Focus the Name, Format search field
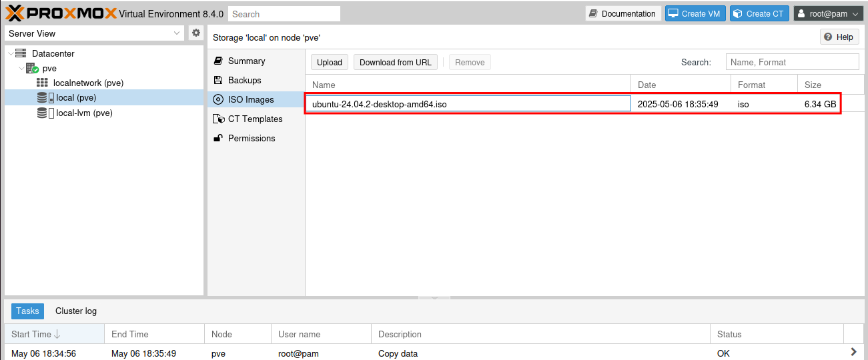This screenshot has width=868, height=360. [793, 62]
